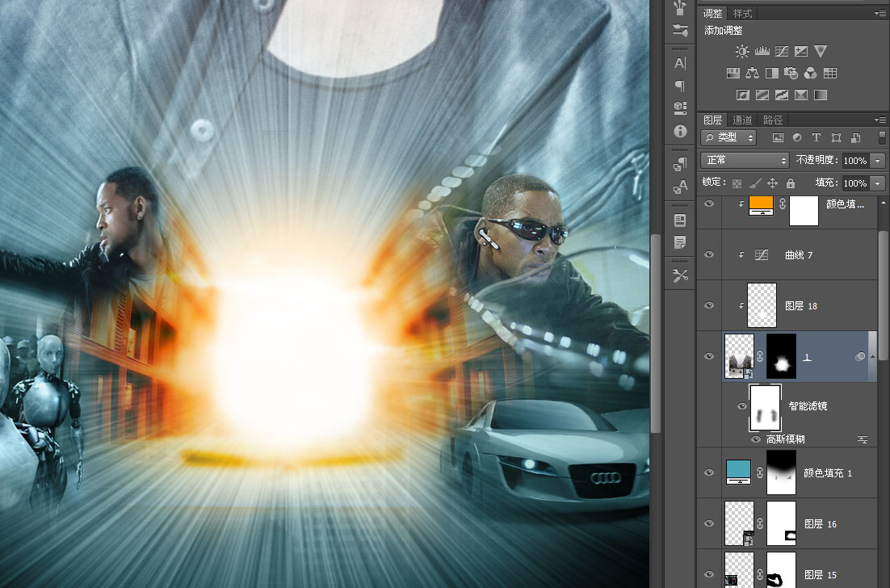Screen dimensions: 890x588
Task: Add a Posterize adjustment
Action: click(x=762, y=95)
